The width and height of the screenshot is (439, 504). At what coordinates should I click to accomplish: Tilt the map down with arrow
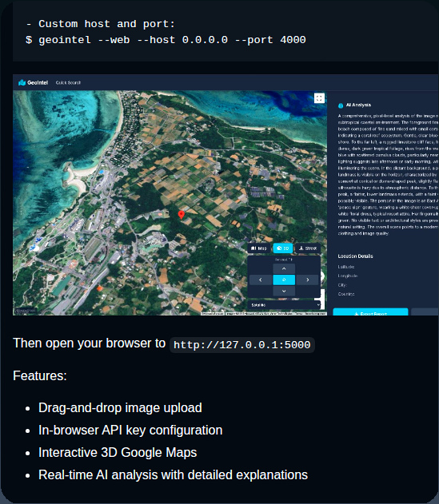pos(284,291)
